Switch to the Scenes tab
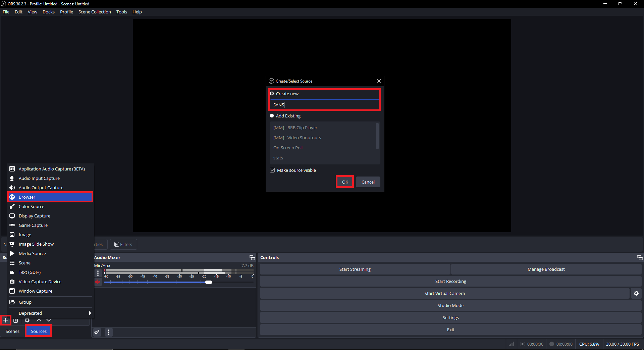This screenshot has width=644, height=350. [x=12, y=331]
